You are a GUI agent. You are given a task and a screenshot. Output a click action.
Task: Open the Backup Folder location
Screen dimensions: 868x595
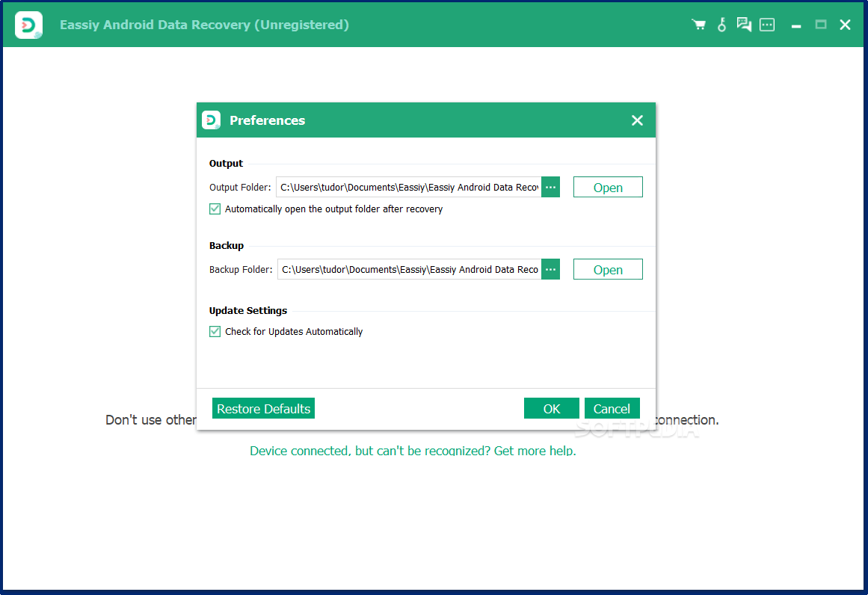pyautogui.click(x=608, y=270)
